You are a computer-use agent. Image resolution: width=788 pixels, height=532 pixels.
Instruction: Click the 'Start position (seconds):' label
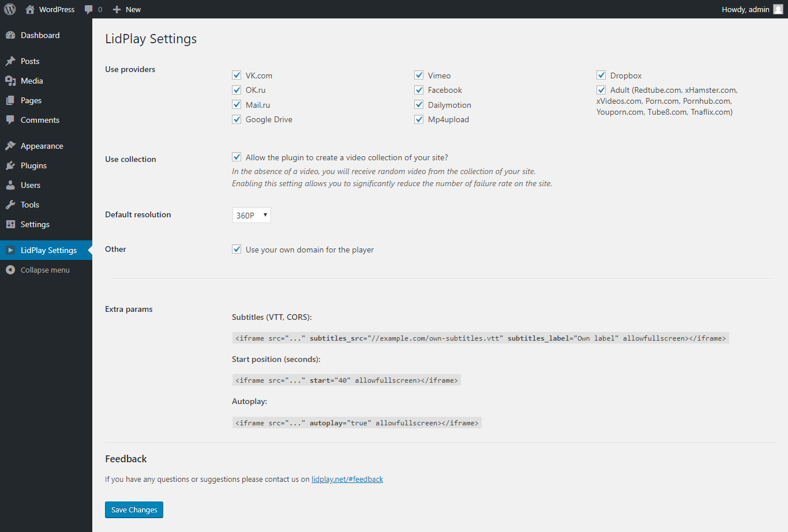[x=276, y=359]
